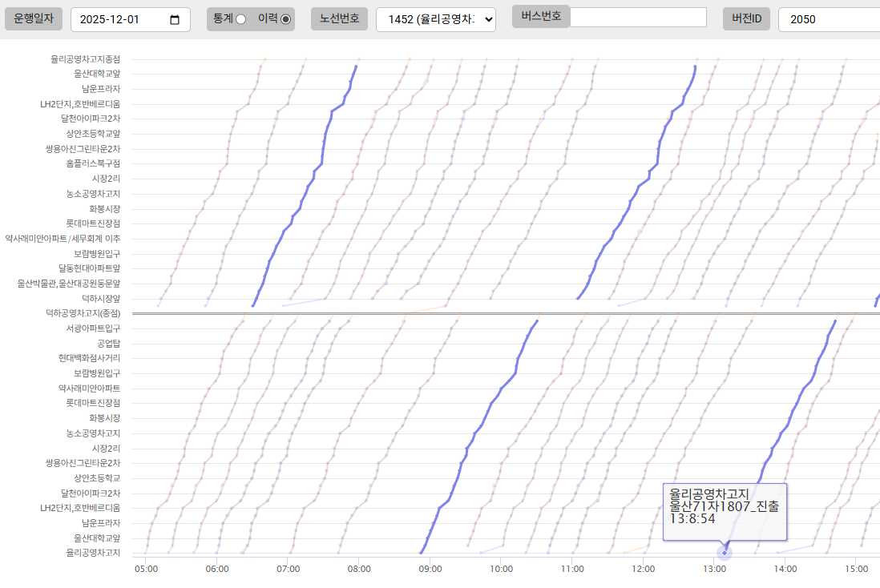
Task: Click the 버스번호 text input box
Action: click(637, 18)
